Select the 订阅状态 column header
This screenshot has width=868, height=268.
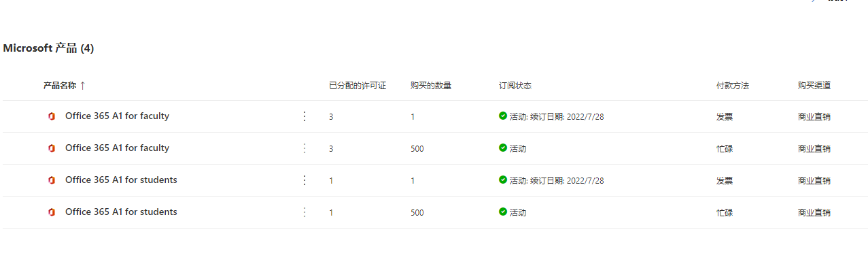click(515, 86)
